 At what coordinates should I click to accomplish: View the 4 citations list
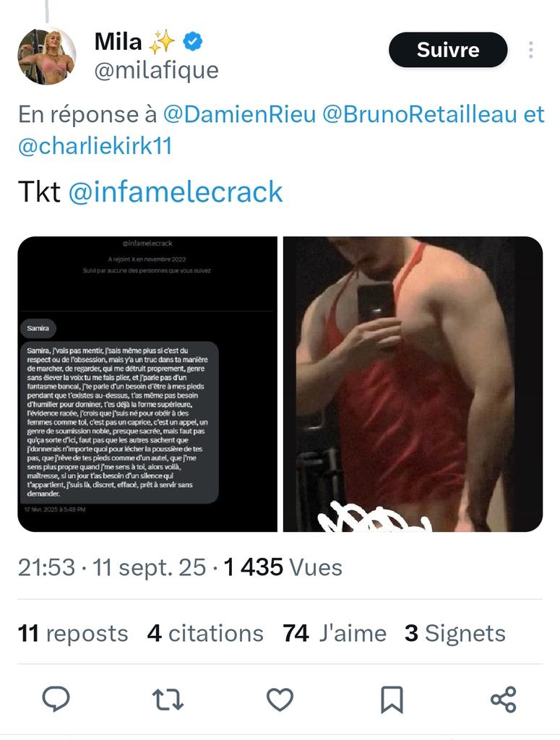[x=205, y=633]
